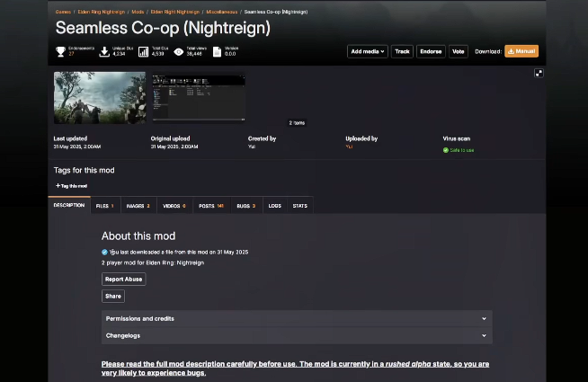The width and height of the screenshot is (588, 382).
Task: Click the Endorsements trophy icon
Action: [60, 51]
